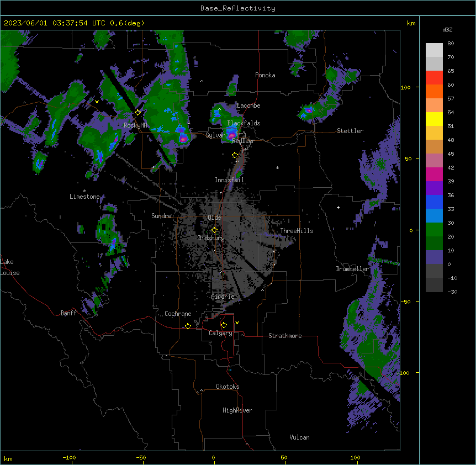Click the yellow diamond marker at Olds
476x465 pixels.
(x=215, y=230)
